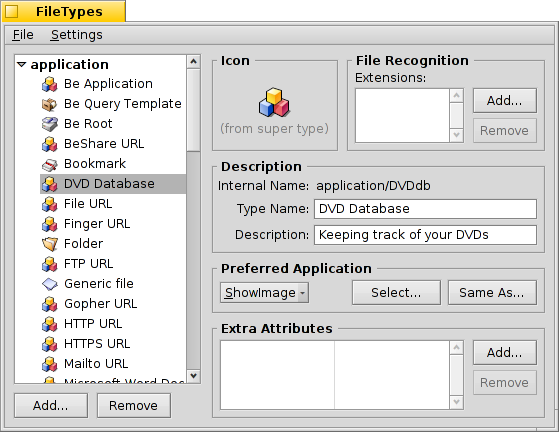Image resolution: width=559 pixels, height=432 pixels.
Task: Click Add... below the file type list
Action: pyautogui.click(x=51, y=405)
